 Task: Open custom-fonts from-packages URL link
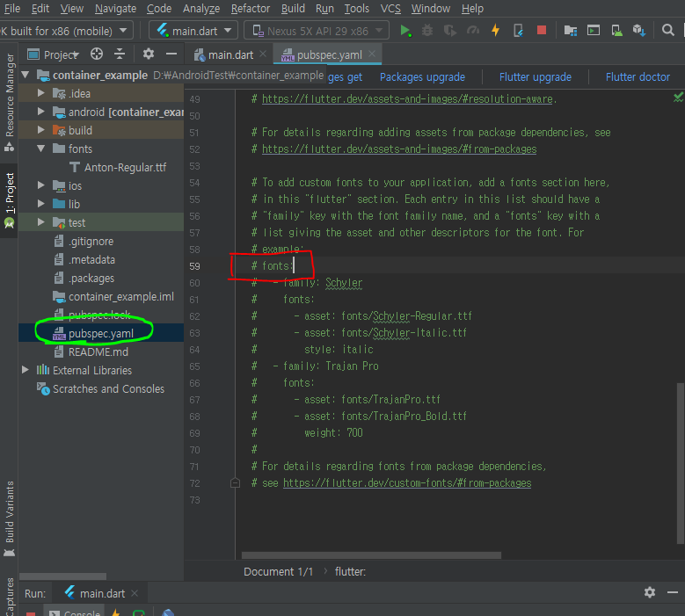coord(407,482)
